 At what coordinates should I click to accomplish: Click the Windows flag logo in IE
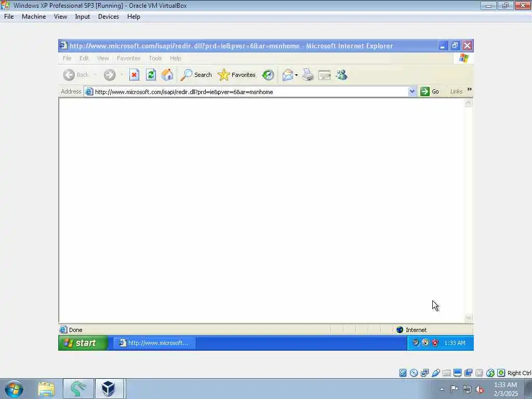tap(464, 58)
